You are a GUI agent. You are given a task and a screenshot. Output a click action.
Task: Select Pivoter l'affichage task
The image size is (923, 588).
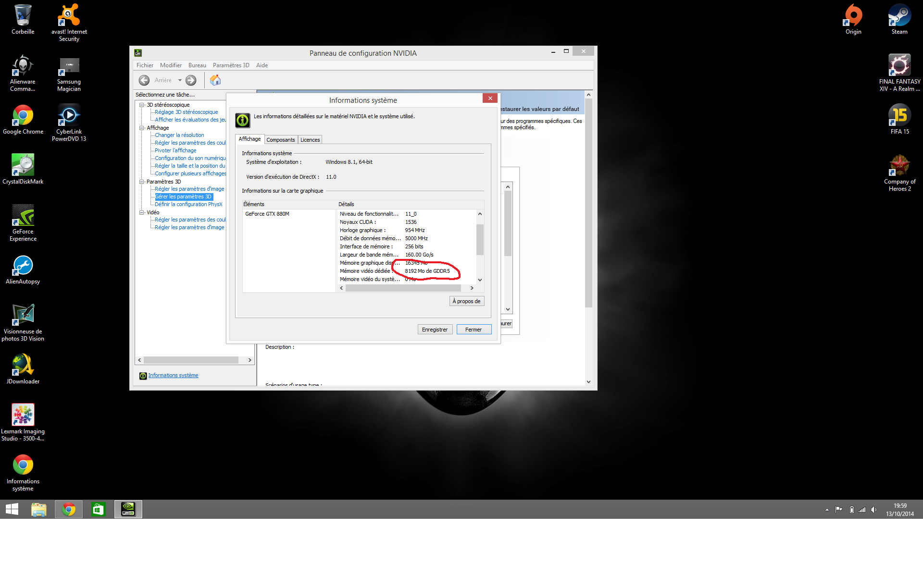pyautogui.click(x=175, y=151)
